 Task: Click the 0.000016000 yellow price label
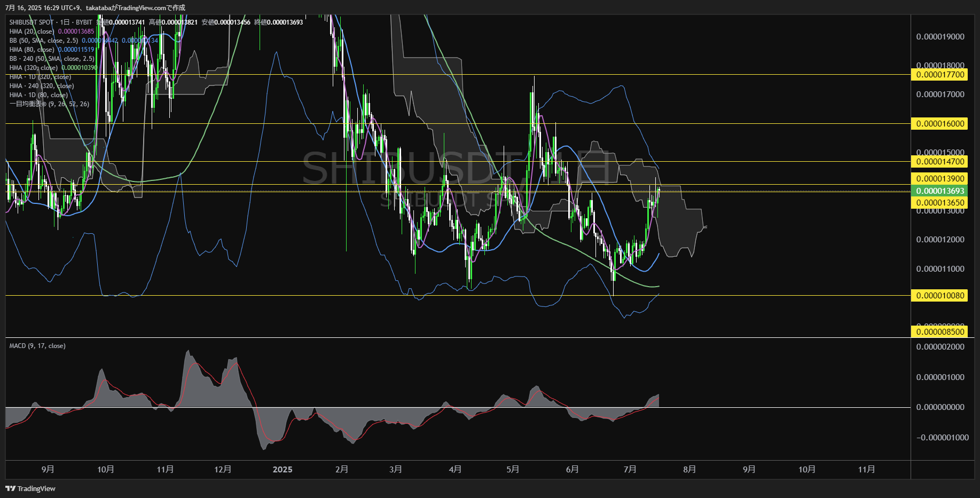pyautogui.click(x=940, y=124)
